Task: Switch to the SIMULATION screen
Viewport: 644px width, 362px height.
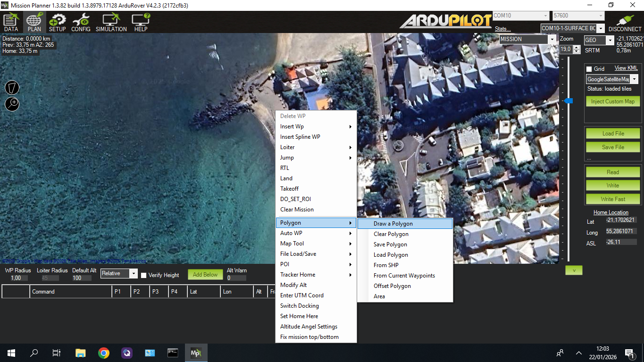Action: pyautogui.click(x=111, y=22)
